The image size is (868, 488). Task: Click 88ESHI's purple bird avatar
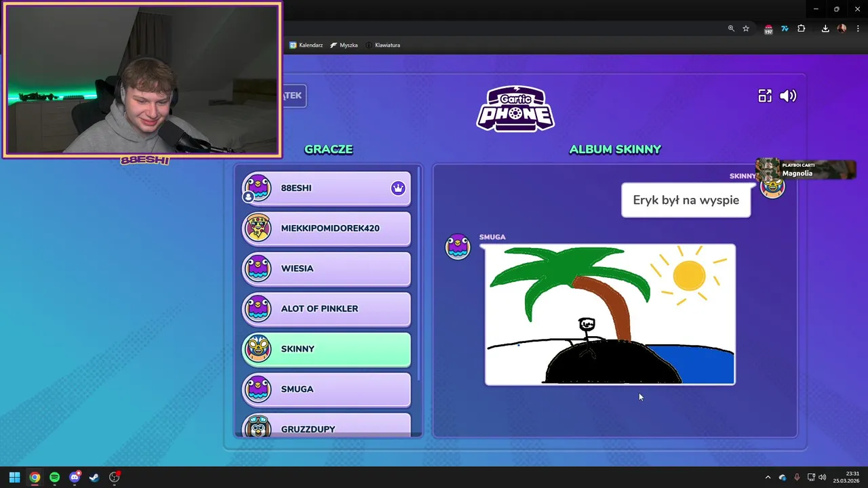pyautogui.click(x=258, y=188)
